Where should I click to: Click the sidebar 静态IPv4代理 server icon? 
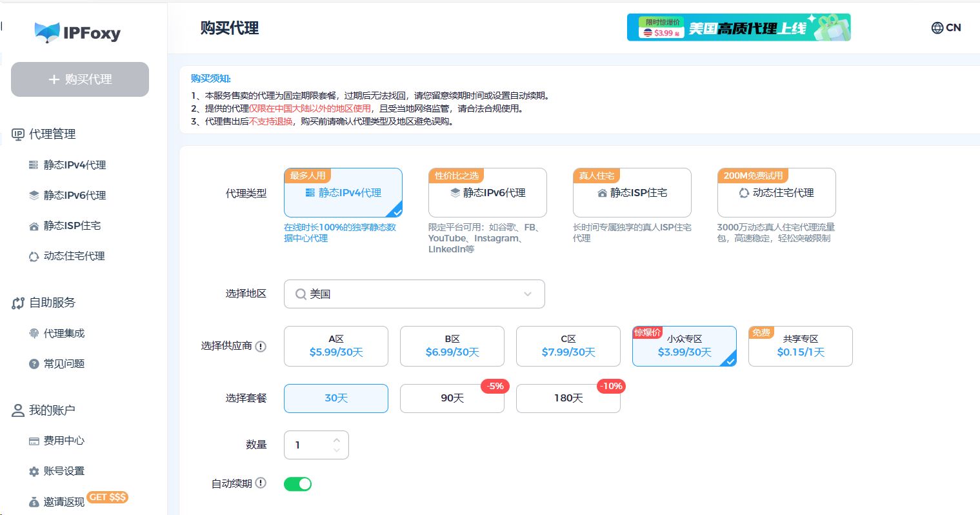(34, 165)
